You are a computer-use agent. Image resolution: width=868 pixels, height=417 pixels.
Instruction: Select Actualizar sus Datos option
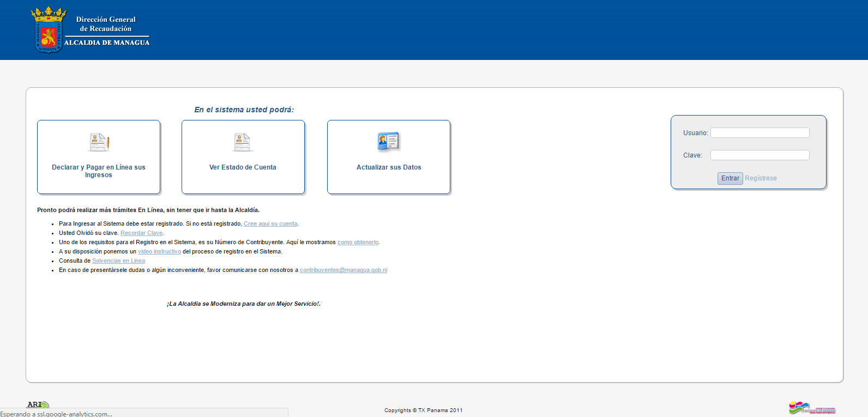389,167
